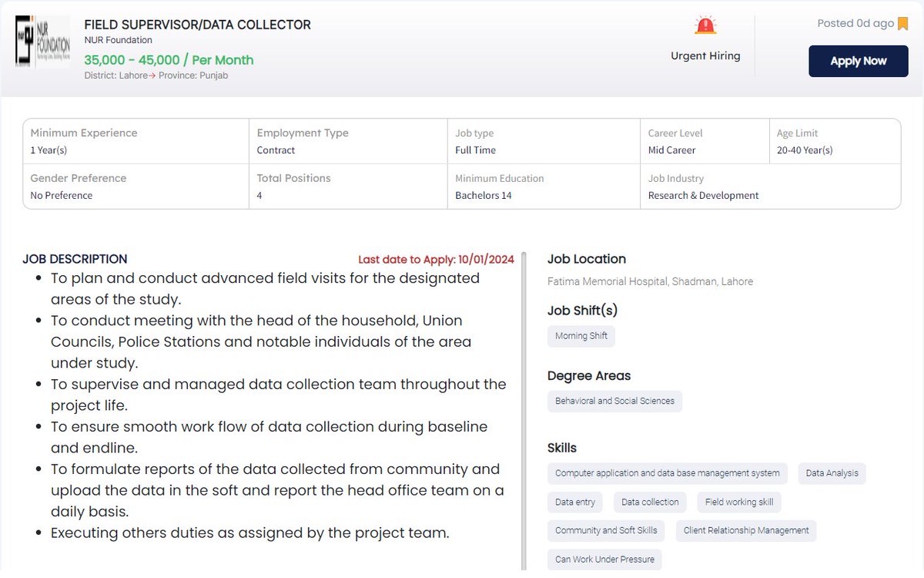
Task: Click the JOB DESCRIPTION heading
Action: [75, 259]
